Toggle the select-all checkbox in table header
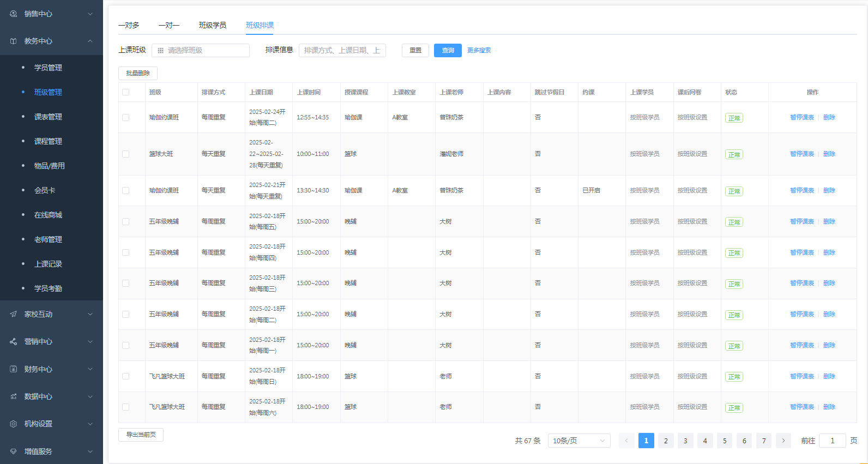Viewport: 868px width, 464px height. 126,92
